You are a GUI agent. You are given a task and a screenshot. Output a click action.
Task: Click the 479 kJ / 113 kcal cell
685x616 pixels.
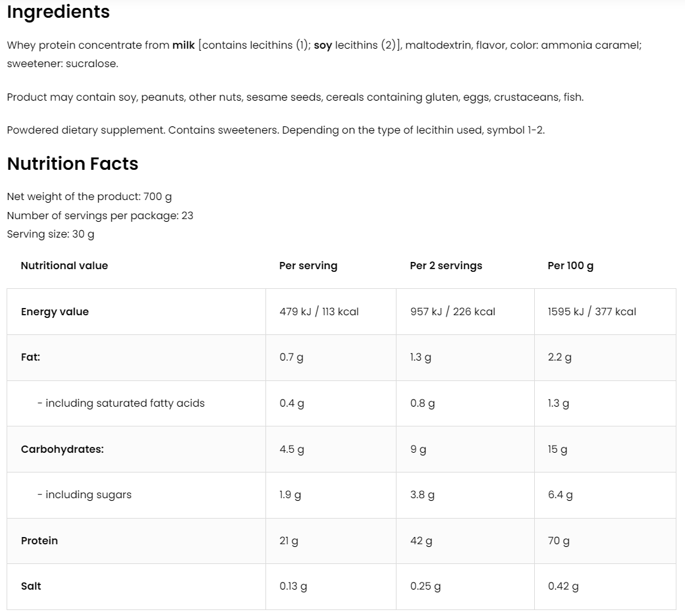[x=319, y=312]
